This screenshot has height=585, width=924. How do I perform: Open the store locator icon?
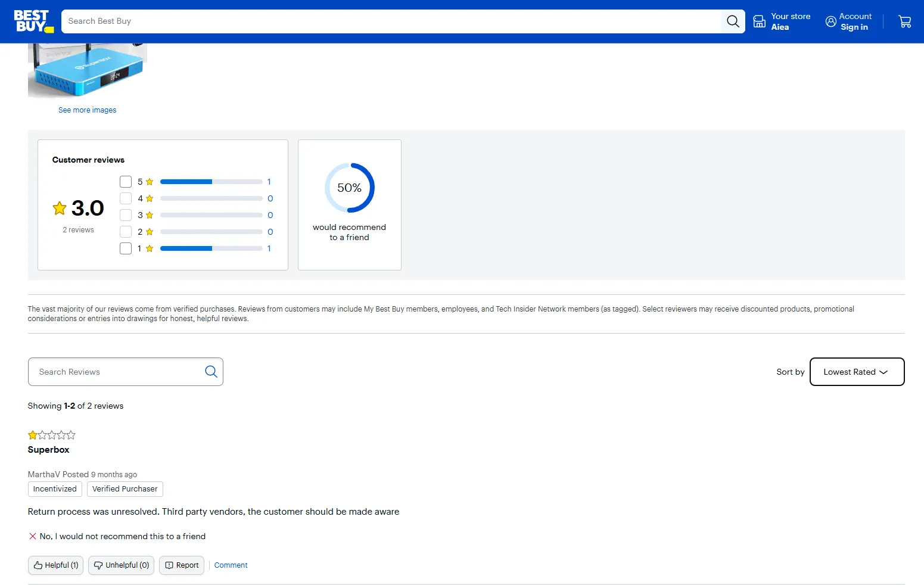pos(760,21)
